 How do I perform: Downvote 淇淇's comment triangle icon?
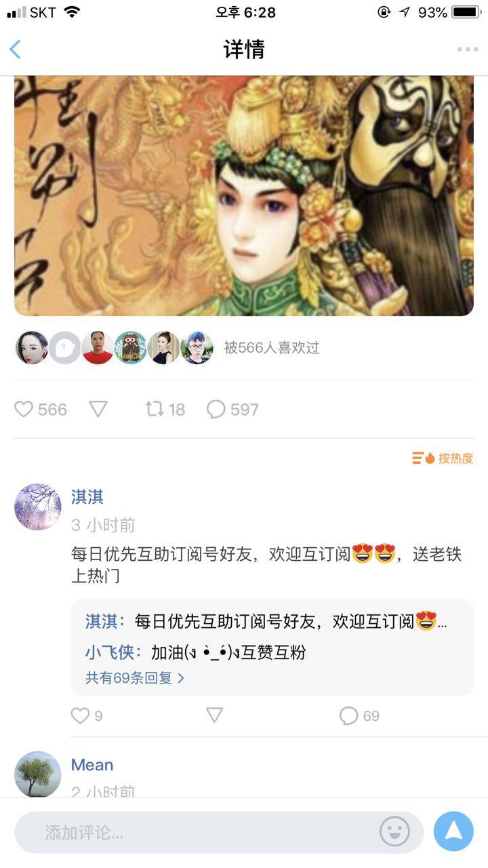(x=214, y=715)
